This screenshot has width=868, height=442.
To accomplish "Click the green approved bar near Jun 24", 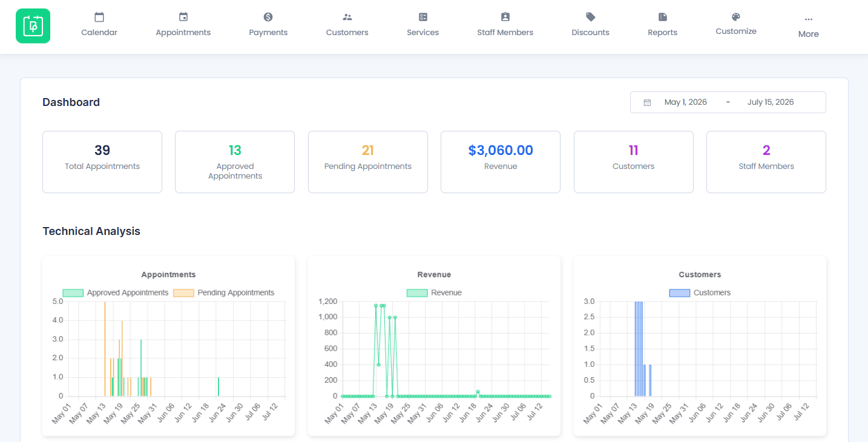I will (218, 387).
